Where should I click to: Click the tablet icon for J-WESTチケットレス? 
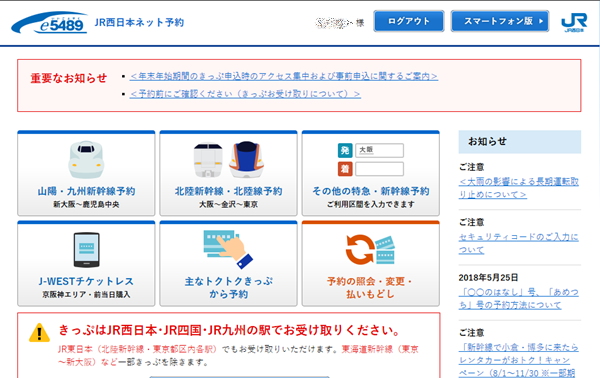click(x=86, y=250)
